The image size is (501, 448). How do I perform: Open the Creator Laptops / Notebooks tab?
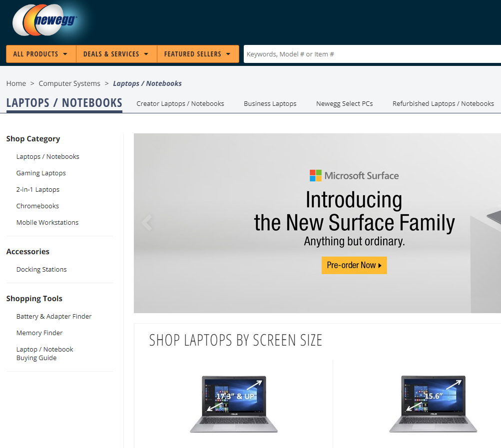(180, 103)
